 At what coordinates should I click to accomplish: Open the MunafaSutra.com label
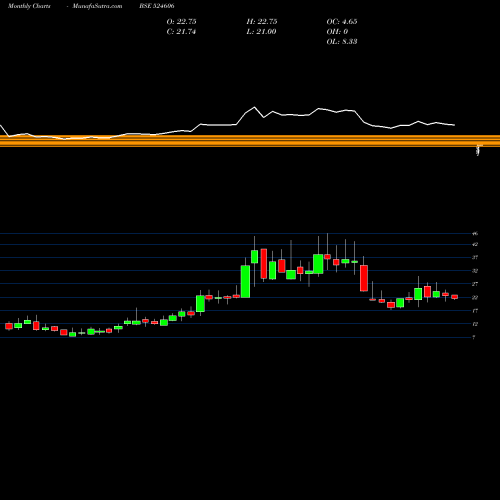click(97, 6)
